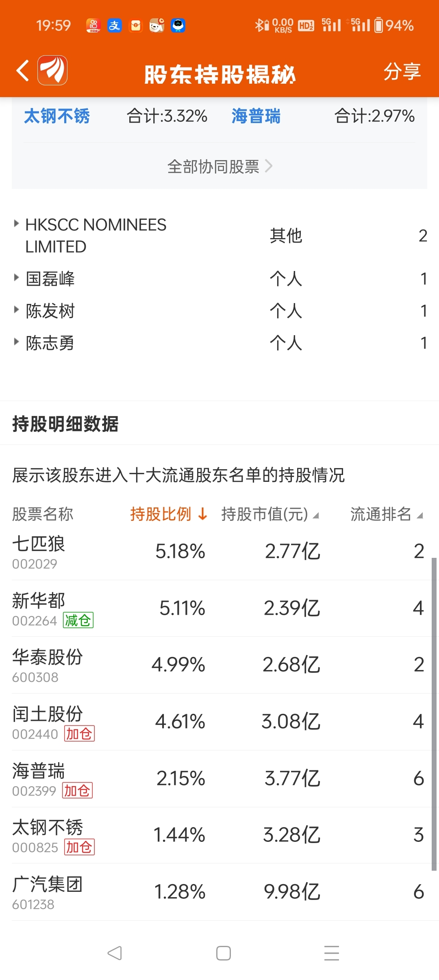Image resolution: width=439 pixels, height=980 pixels.
Task: Open the recent apps menu icon
Action: pos(332,953)
